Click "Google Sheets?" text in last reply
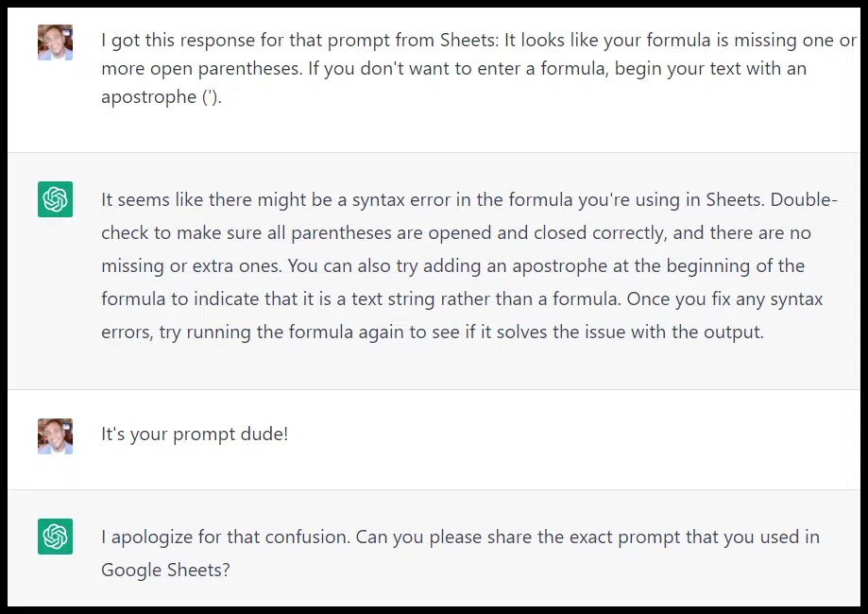 pyautogui.click(x=165, y=571)
